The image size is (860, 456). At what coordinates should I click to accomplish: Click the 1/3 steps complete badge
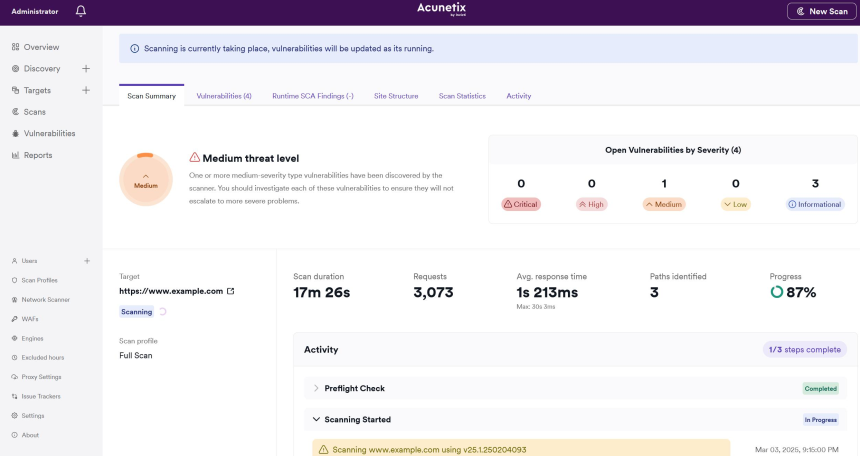(x=805, y=350)
